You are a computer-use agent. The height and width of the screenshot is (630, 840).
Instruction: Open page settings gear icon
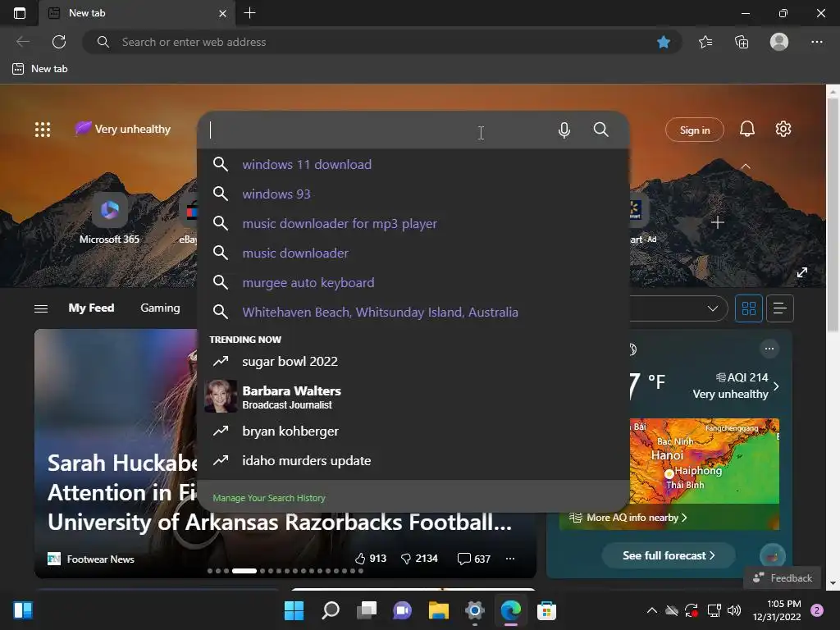pyautogui.click(x=783, y=129)
